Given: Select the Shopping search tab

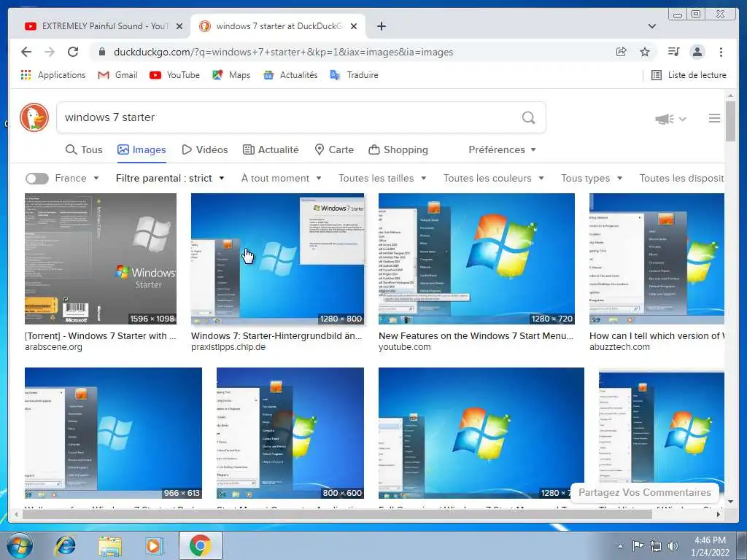Looking at the screenshot, I should click(398, 149).
